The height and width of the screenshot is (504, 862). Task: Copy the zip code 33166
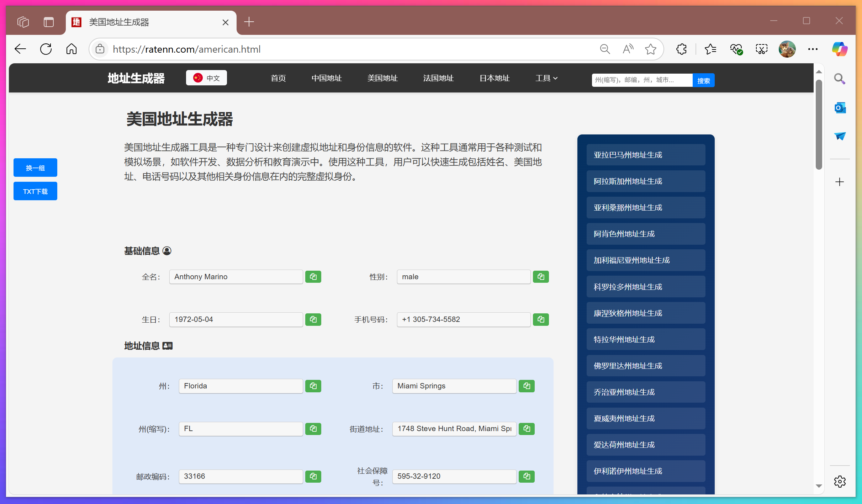(313, 477)
